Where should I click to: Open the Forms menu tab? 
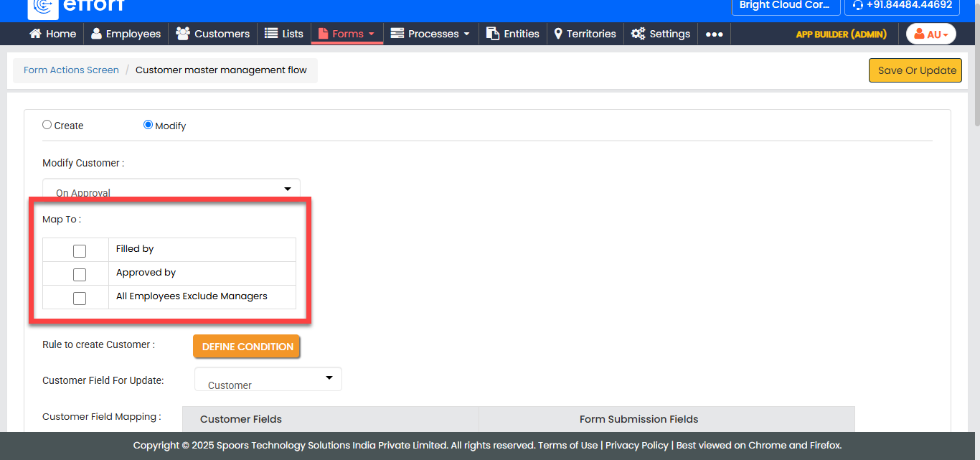tap(347, 34)
